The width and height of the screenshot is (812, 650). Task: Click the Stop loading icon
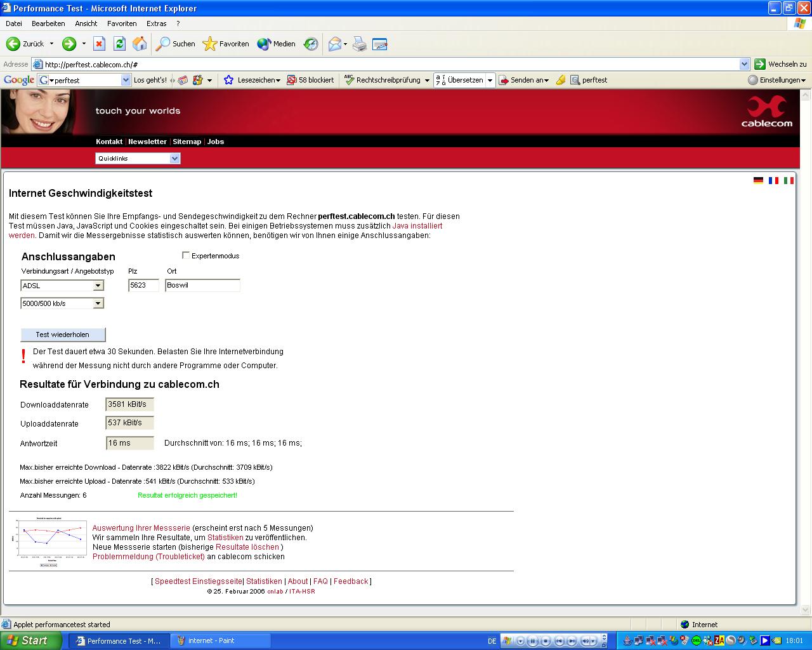click(99, 44)
